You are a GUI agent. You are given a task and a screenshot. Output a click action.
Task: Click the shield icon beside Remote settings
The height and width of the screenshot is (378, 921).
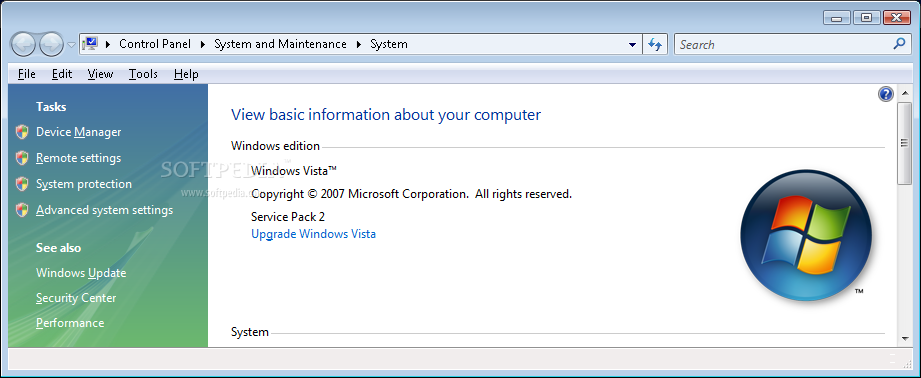(x=22, y=158)
